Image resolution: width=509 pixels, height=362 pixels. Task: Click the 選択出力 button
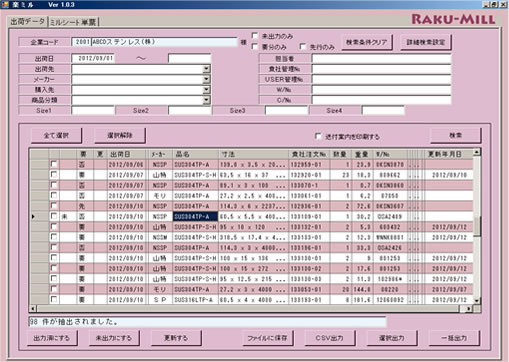point(392,338)
